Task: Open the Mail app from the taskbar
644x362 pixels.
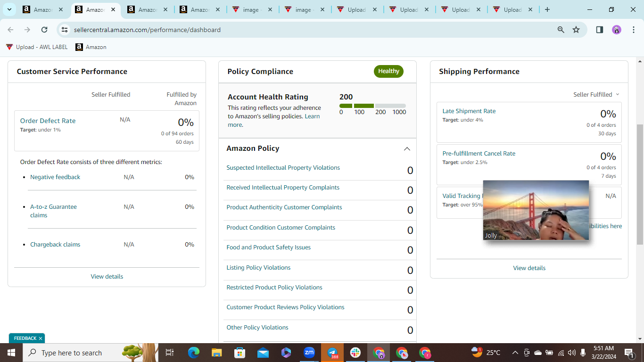Action: pyautogui.click(x=263, y=353)
